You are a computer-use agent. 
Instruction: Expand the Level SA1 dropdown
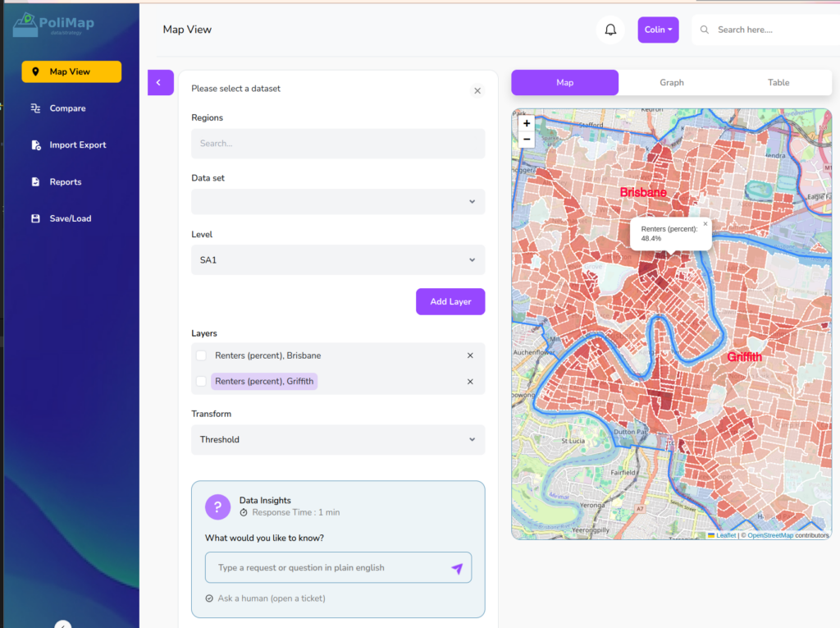pyautogui.click(x=338, y=260)
